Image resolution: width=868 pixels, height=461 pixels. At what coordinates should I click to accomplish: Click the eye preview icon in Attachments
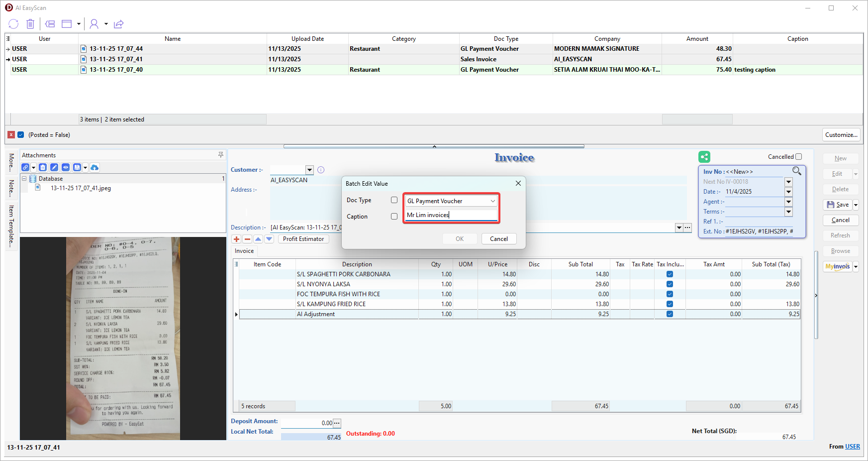pos(65,167)
